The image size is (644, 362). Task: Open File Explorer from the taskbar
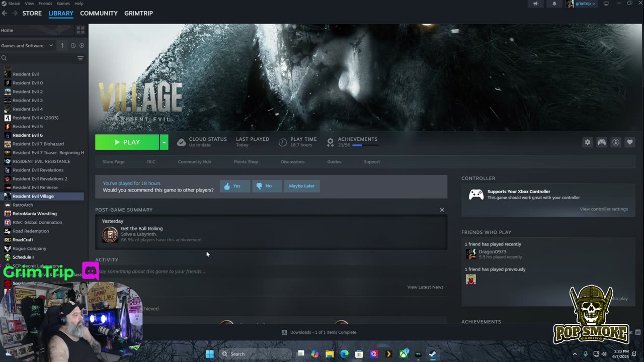330,354
